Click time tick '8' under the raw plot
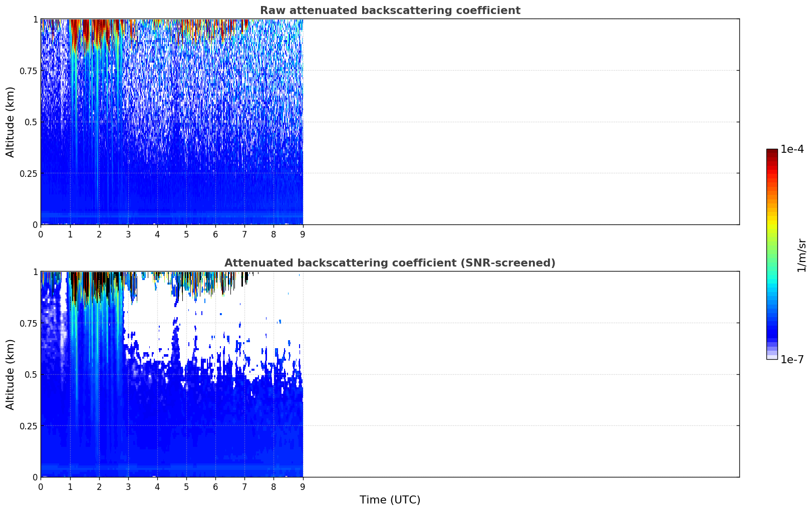Viewport: 812px width, 511px height. [274, 234]
